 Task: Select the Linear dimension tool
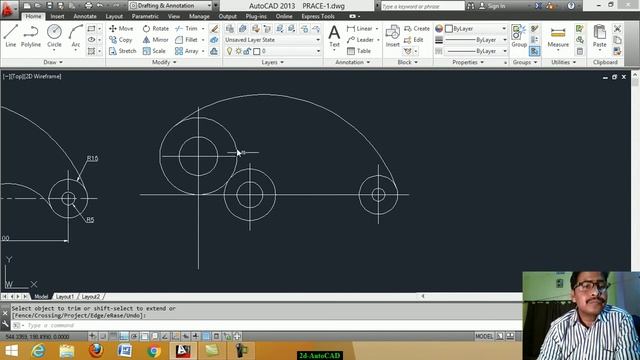coord(360,29)
